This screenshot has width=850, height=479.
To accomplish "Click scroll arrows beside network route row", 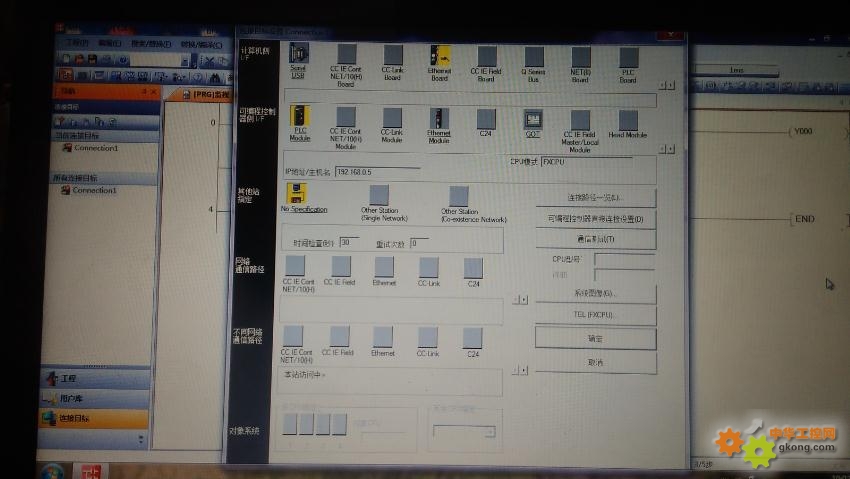I will tap(520, 300).
